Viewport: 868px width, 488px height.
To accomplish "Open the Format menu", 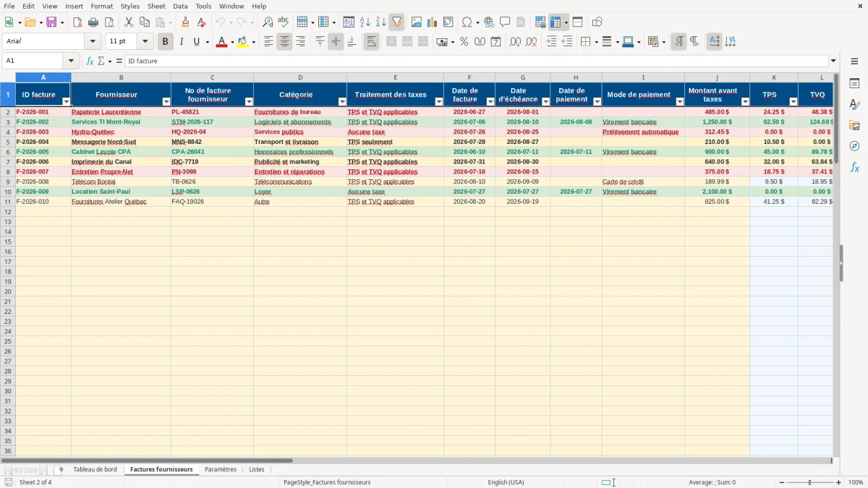I will (101, 6).
